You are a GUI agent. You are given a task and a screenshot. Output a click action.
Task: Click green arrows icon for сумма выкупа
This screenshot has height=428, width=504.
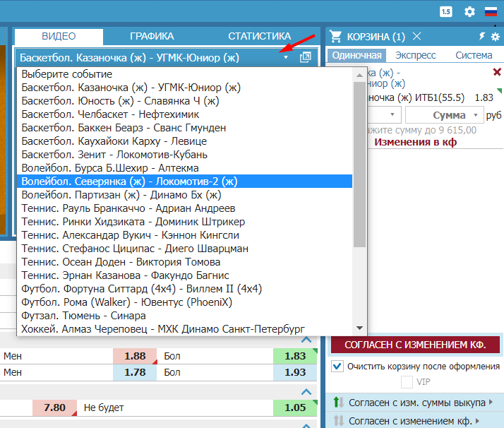click(x=338, y=402)
